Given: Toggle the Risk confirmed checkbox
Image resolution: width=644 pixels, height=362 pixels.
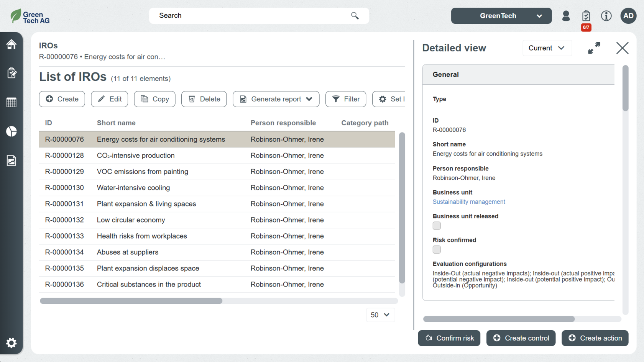Looking at the screenshot, I should click(437, 250).
